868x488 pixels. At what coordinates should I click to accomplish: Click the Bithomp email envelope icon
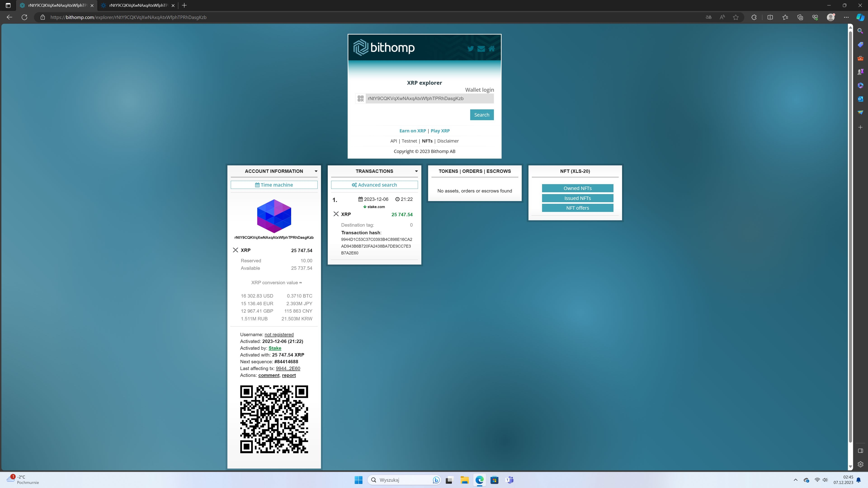click(481, 49)
